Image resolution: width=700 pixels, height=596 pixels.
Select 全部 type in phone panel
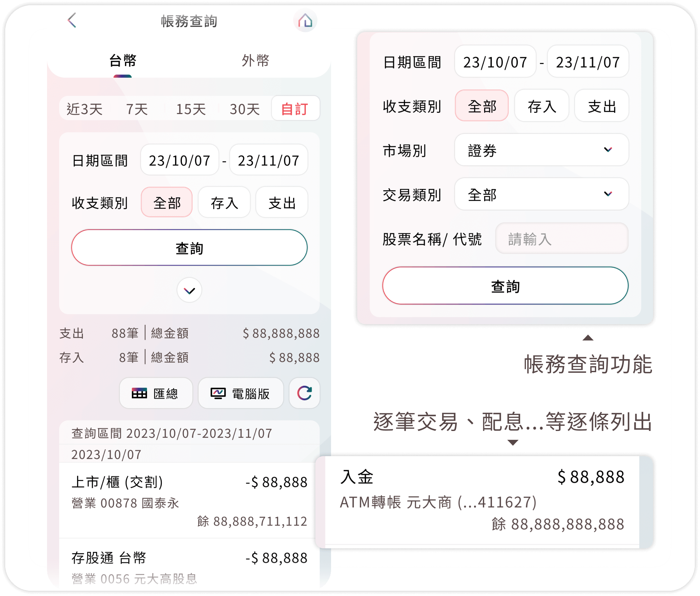tap(167, 202)
